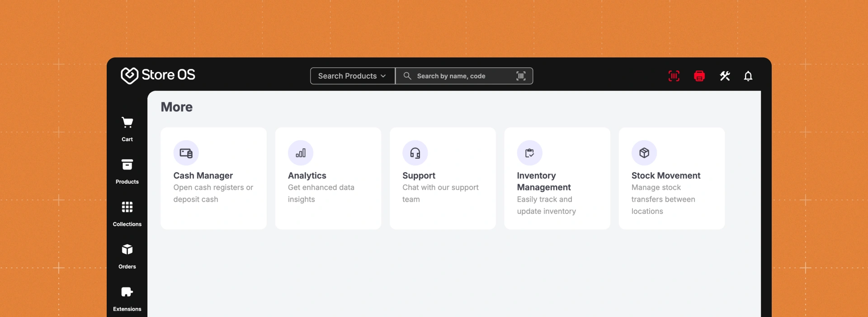This screenshot has height=317, width=868.
Task: Click the Orders label text
Action: [x=127, y=267]
